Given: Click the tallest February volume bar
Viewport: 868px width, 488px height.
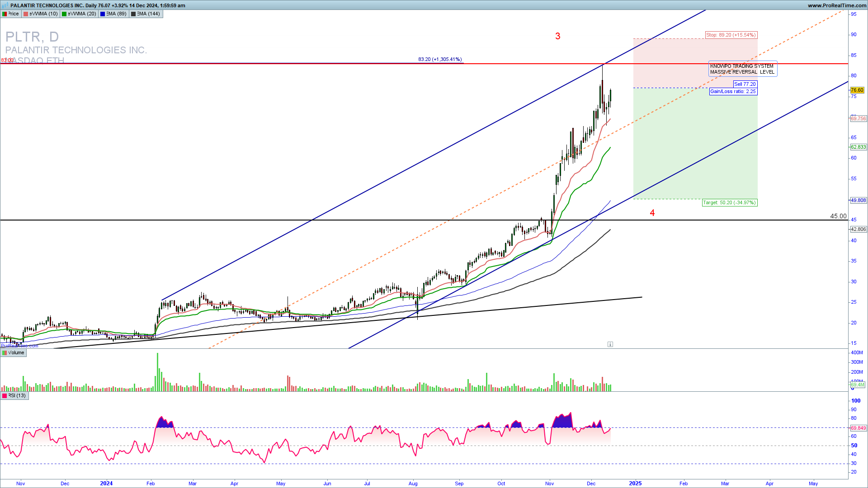Looking at the screenshot, I should click(157, 371).
